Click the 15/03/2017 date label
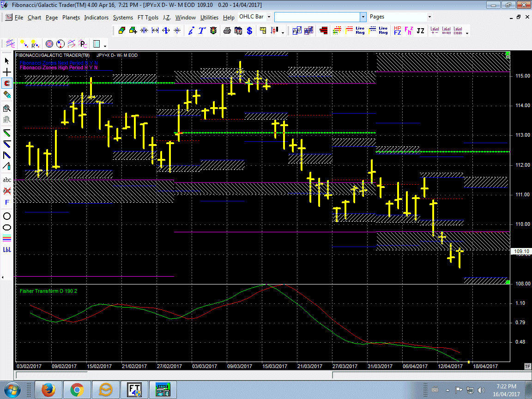 (275, 366)
